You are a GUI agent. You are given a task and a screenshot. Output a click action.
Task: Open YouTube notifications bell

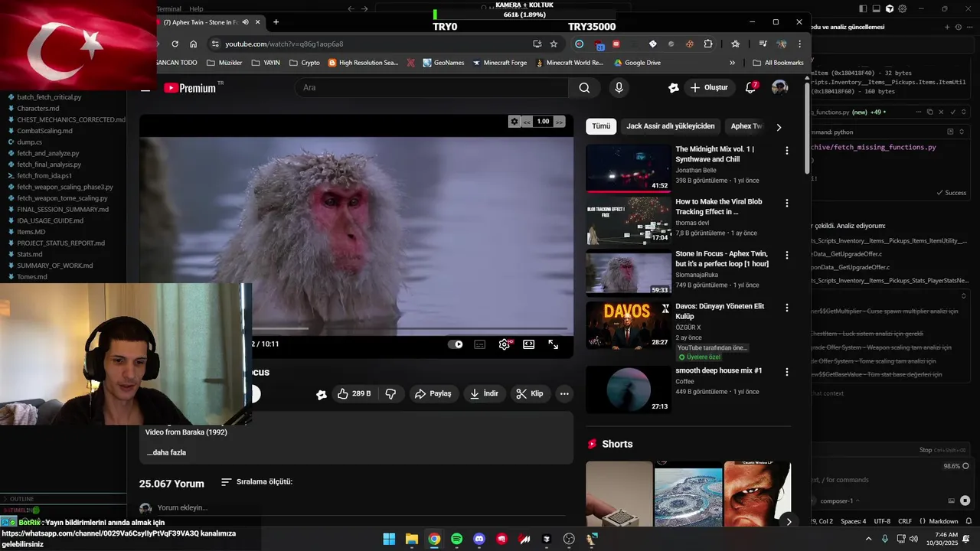pyautogui.click(x=751, y=87)
